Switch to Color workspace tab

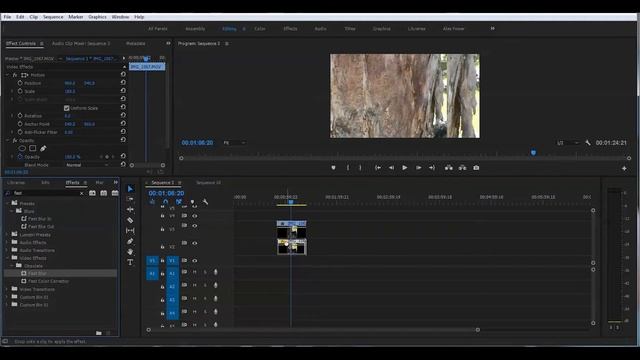pos(260,29)
